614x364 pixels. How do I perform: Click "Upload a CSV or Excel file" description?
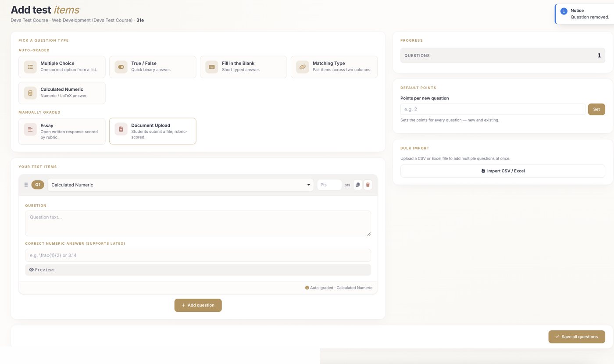(455, 158)
